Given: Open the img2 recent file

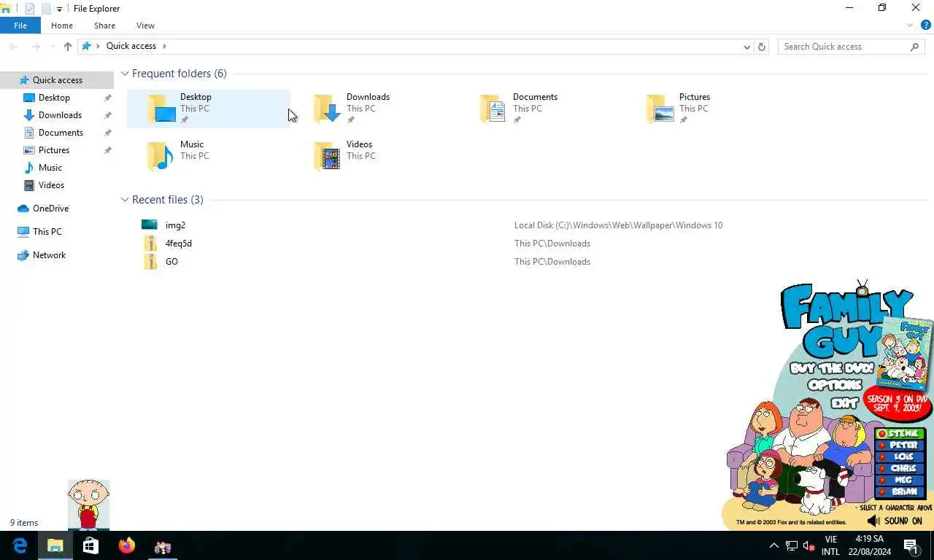Looking at the screenshot, I should (175, 225).
